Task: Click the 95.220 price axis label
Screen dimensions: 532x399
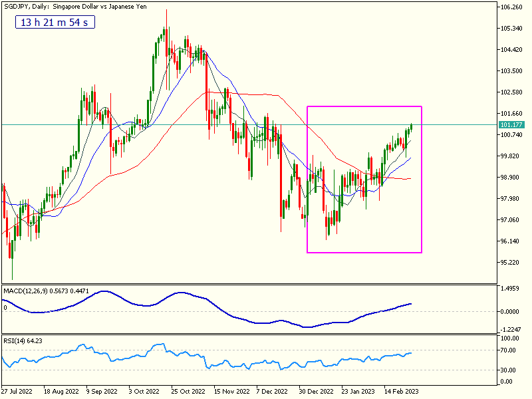Action: (x=511, y=262)
